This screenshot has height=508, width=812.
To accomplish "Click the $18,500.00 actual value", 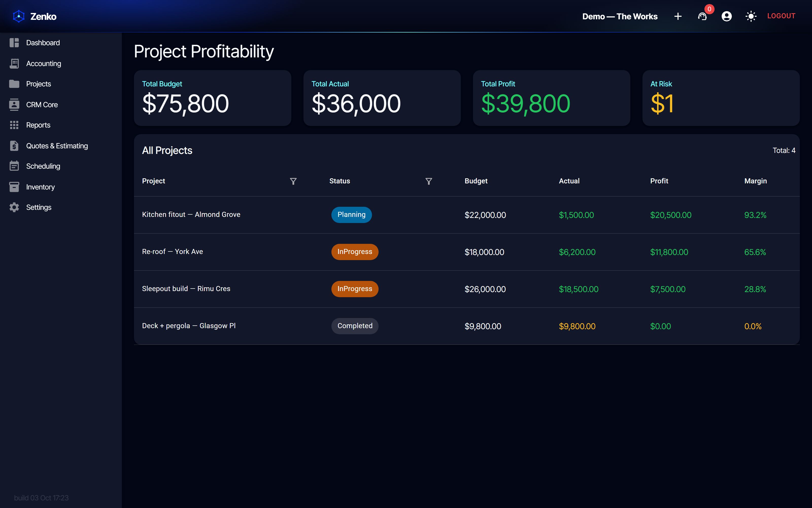I will click(x=579, y=289).
